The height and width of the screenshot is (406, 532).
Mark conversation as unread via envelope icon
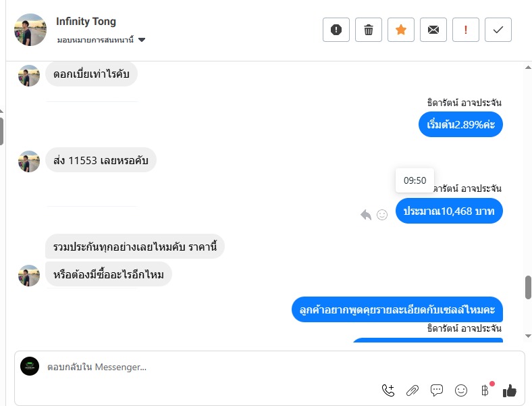[433, 30]
